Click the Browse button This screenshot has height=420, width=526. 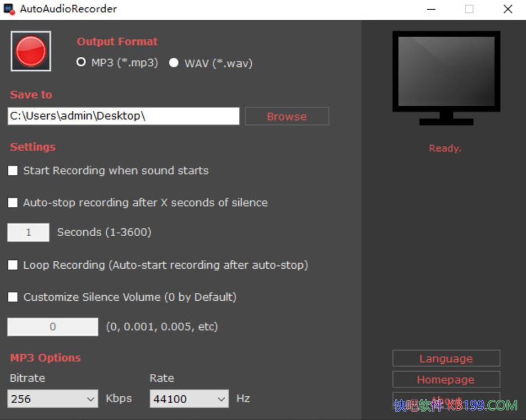pyautogui.click(x=287, y=116)
